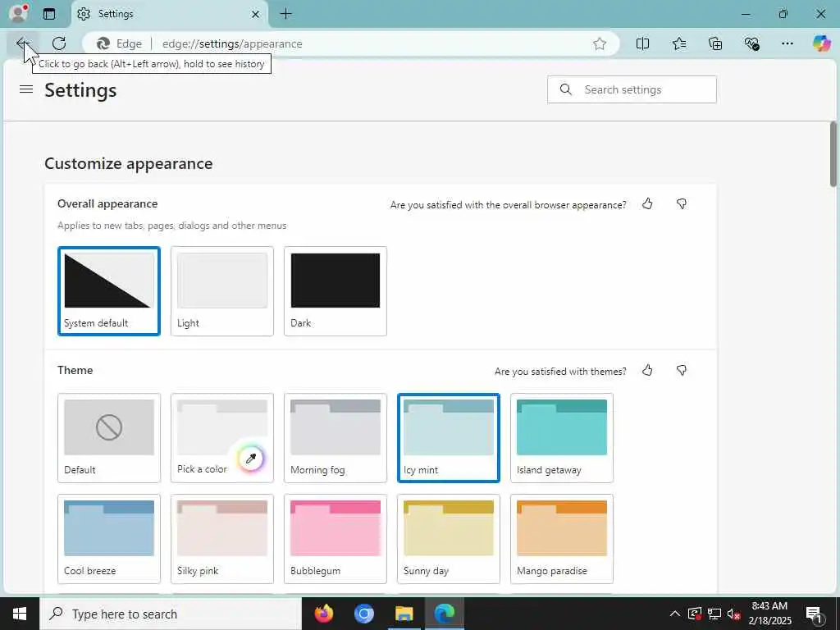Launch Chromium from the taskbar

coord(363,614)
